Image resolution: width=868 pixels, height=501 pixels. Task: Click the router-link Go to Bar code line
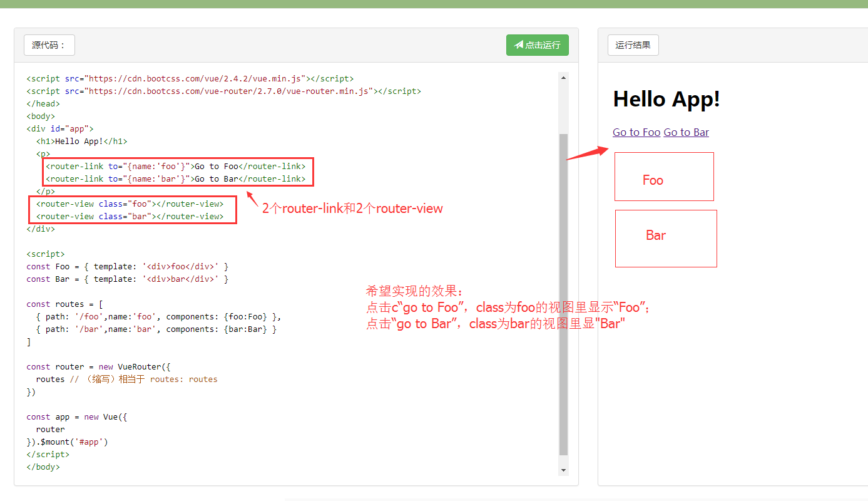[176, 178]
